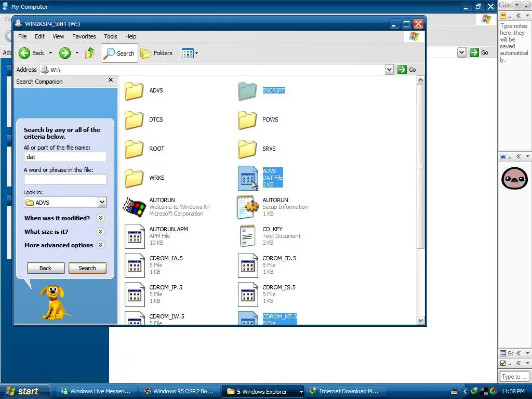Click the Go button in My Computer window
532x399 pixels.
pyautogui.click(x=480, y=52)
